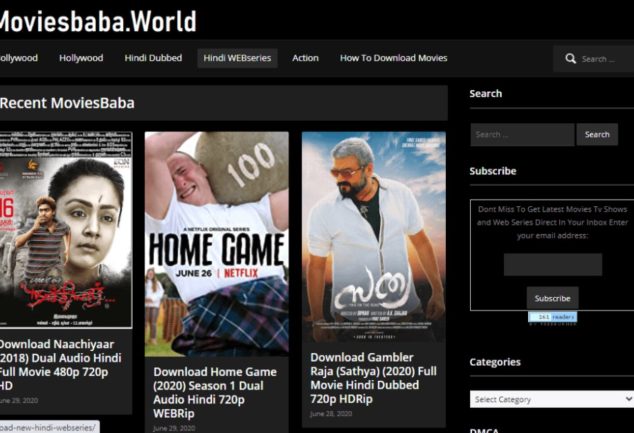Open the Naachiyaar movie poster thumbnail

point(66,230)
